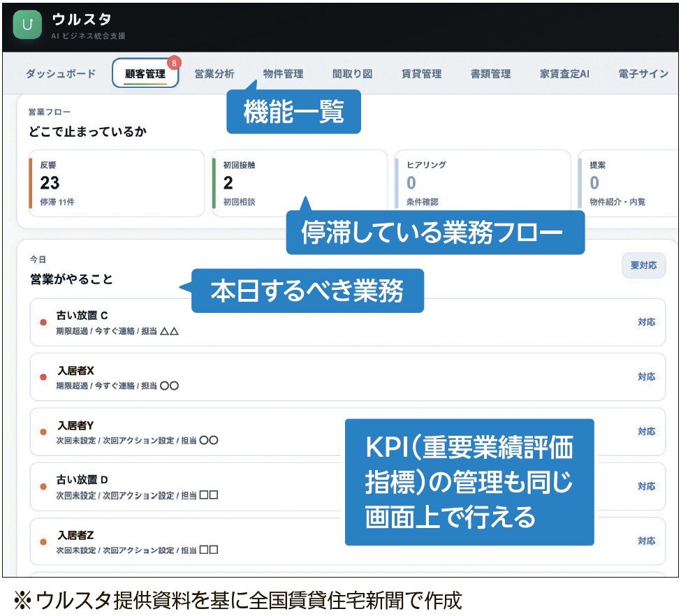
Task: Open the ダッシュボード tab
Action: point(61,73)
